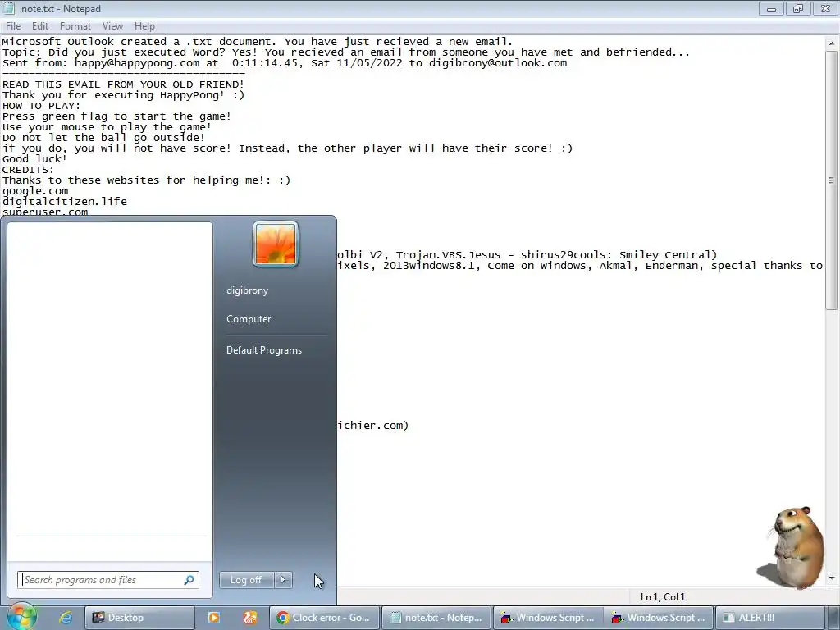The height and width of the screenshot is (630, 840).
Task: Click the digibrony@outlook.com recipient address text
Action: 498,62
